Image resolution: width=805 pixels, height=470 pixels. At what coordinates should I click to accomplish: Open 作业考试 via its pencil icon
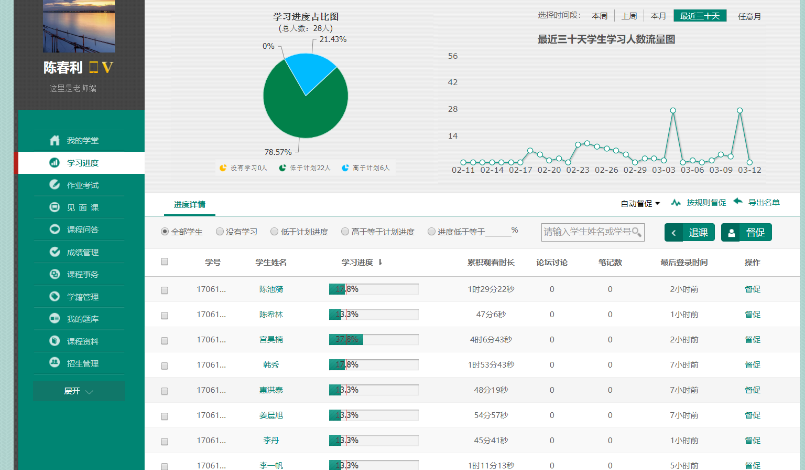(55, 185)
